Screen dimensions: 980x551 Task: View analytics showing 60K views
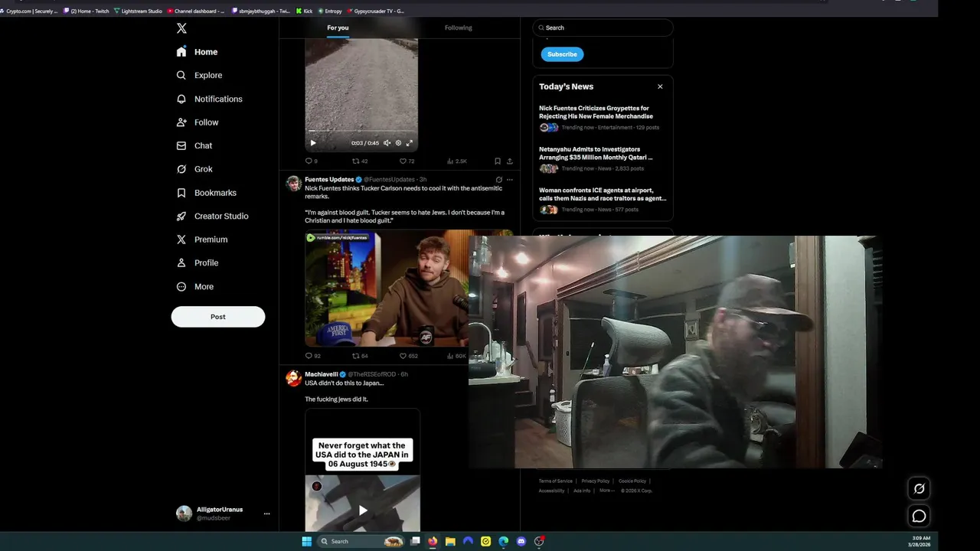(x=457, y=356)
